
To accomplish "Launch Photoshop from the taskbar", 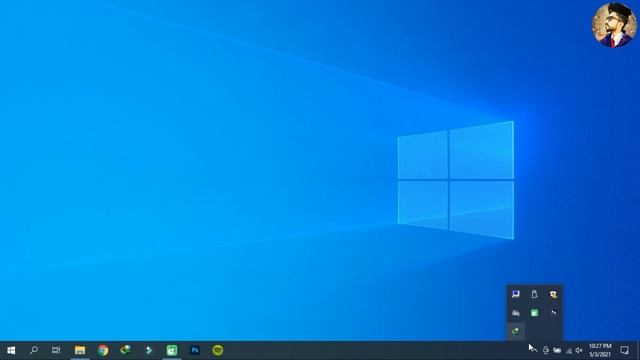I will [195, 350].
